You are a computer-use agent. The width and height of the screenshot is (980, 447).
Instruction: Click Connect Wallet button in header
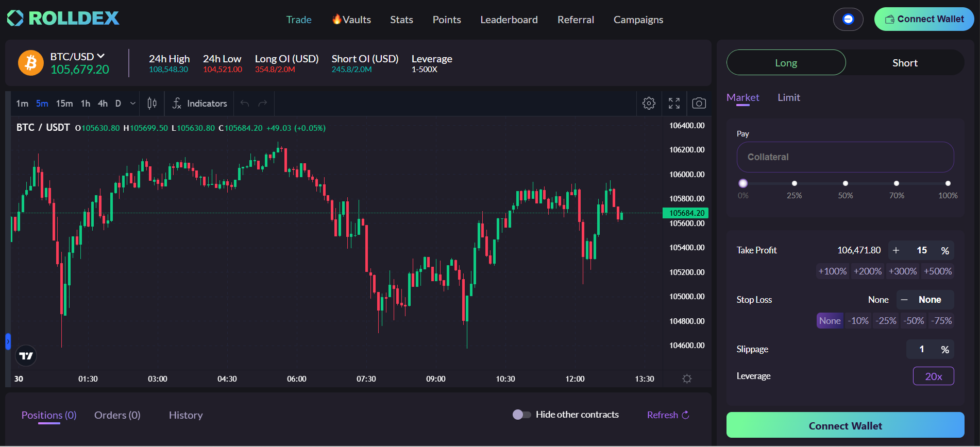[924, 20]
